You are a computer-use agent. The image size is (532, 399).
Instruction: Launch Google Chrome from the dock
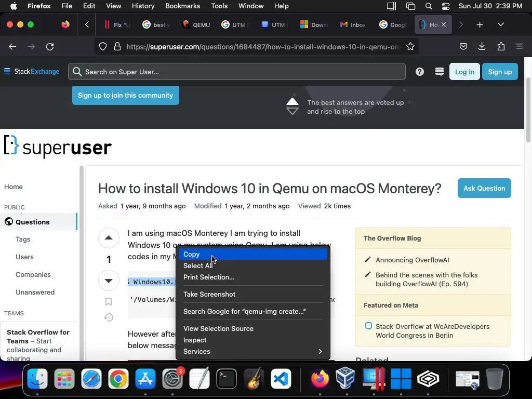[x=118, y=379]
